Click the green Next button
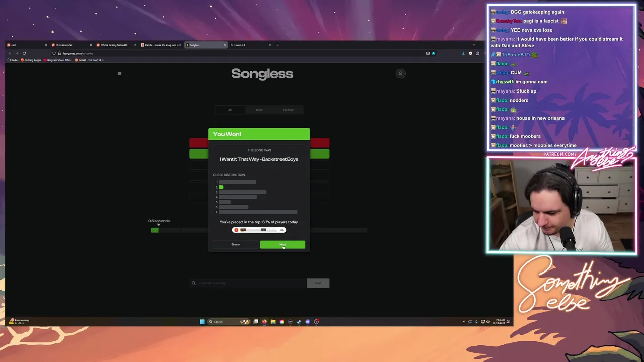Image resolution: width=644 pixels, height=362 pixels. pyautogui.click(x=282, y=245)
